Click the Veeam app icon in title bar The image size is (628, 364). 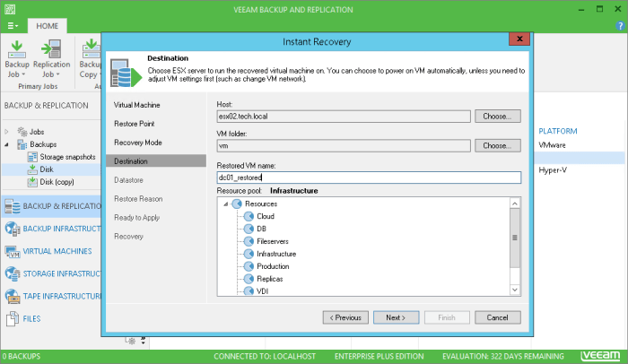point(10,9)
